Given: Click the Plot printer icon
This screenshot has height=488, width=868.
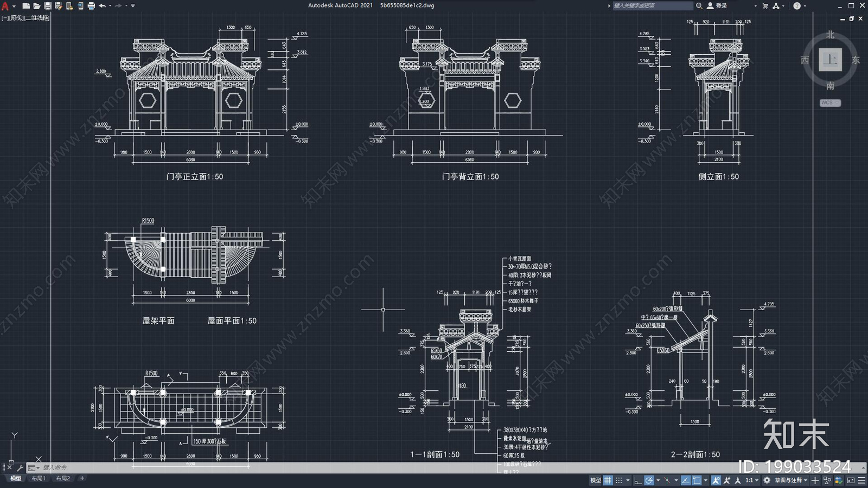Looking at the screenshot, I should pos(91,6).
